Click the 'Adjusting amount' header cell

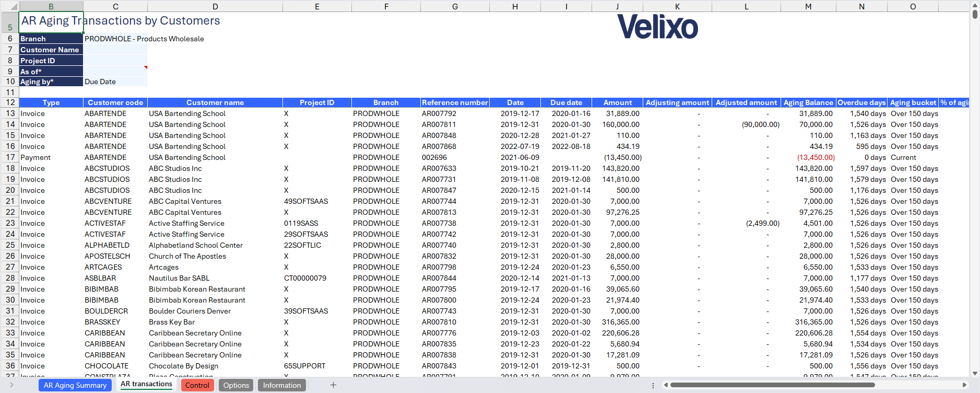click(x=677, y=102)
